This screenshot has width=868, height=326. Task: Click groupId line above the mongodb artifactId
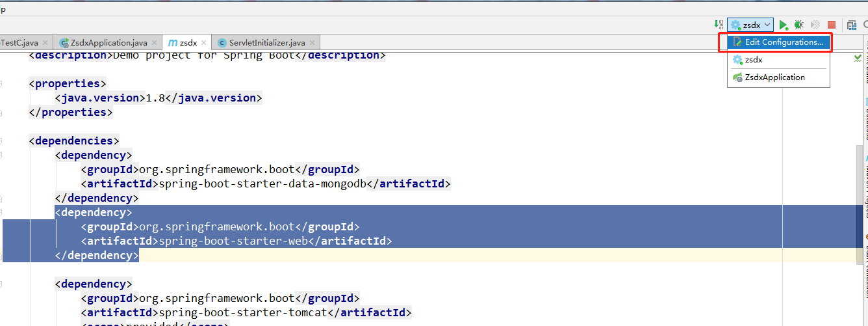(x=220, y=169)
